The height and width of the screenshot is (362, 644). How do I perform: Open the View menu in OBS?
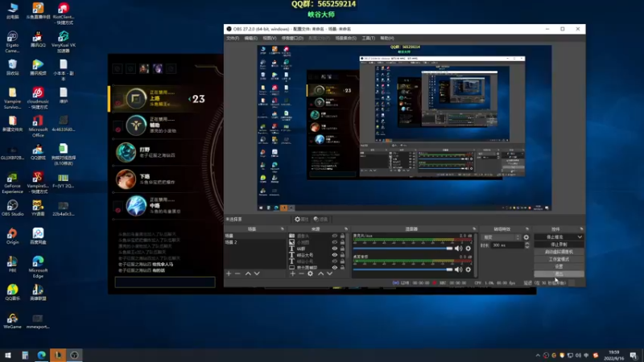pyautogui.click(x=270, y=38)
